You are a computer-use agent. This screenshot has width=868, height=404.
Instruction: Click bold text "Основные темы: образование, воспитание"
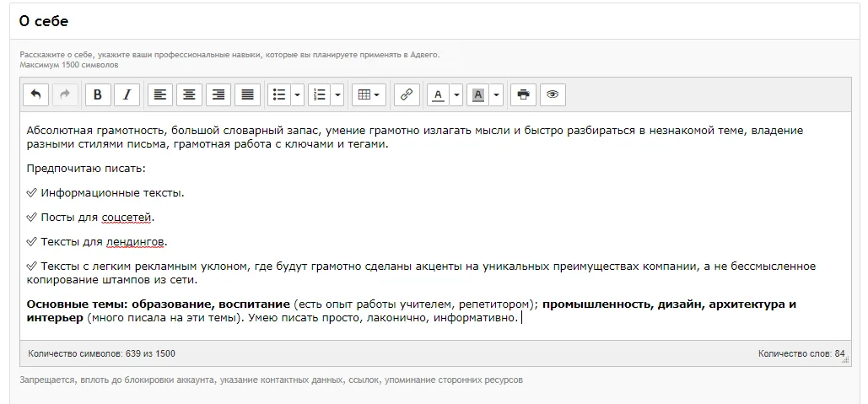pyautogui.click(x=159, y=304)
